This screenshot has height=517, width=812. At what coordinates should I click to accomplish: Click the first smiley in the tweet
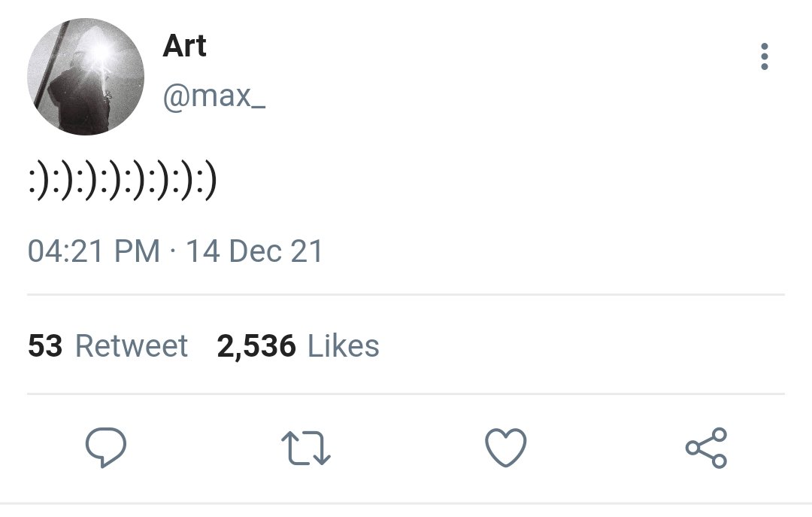tap(39, 181)
